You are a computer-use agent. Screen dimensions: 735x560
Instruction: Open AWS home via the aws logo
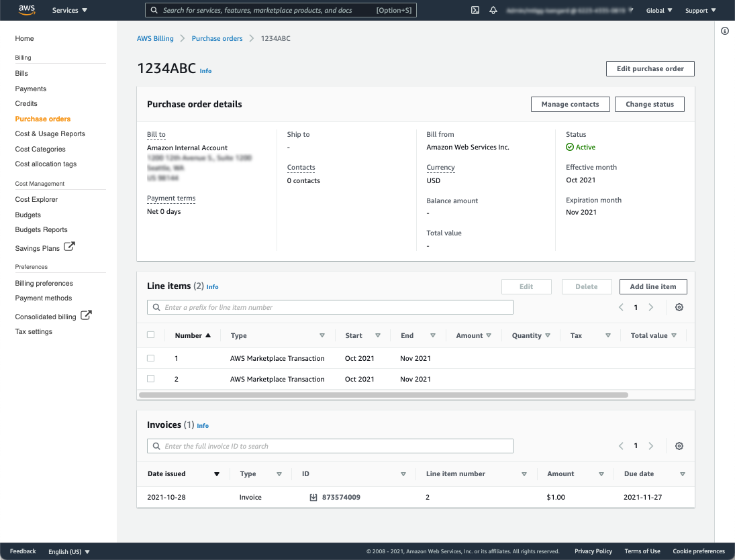point(27,10)
